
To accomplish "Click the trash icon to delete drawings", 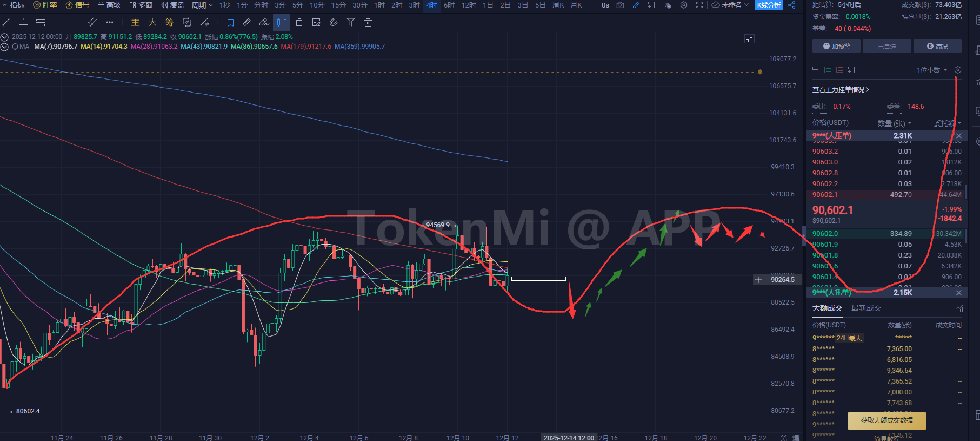I will click(x=368, y=22).
